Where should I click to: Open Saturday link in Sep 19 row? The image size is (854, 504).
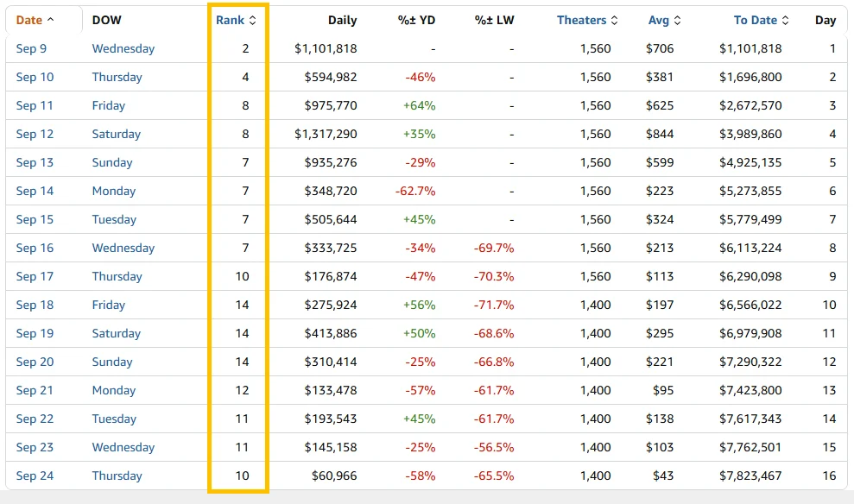(x=116, y=333)
